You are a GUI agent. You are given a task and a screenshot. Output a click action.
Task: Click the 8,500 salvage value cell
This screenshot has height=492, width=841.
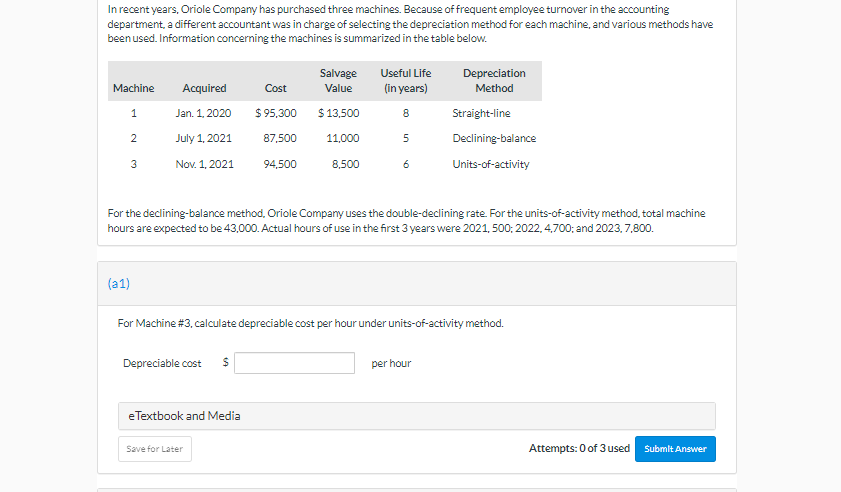[345, 164]
